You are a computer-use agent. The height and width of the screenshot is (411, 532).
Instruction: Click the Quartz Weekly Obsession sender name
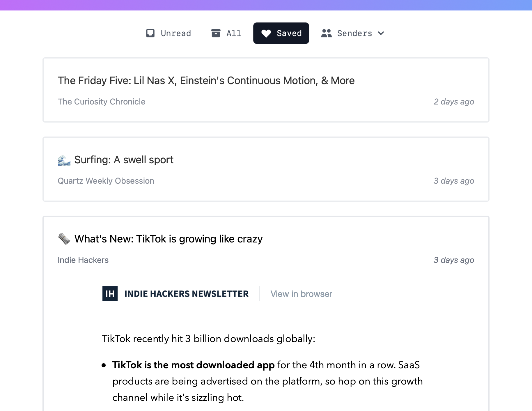click(x=106, y=181)
